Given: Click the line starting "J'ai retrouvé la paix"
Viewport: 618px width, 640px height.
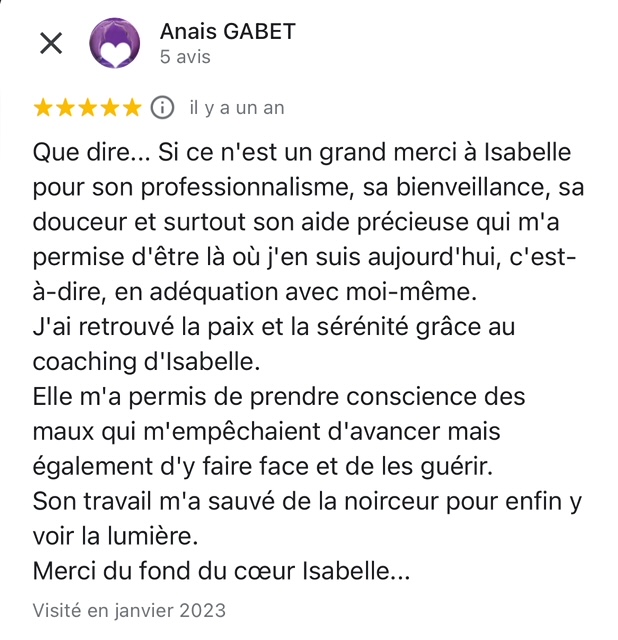Looking at the screenshot, I should pos(273,327).
